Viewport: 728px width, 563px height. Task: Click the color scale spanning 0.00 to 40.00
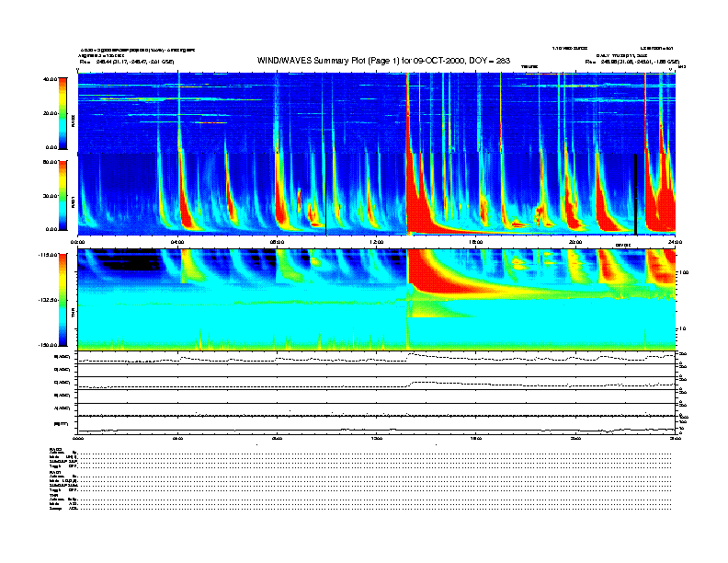pyautogui.click(x=63, y=113)
